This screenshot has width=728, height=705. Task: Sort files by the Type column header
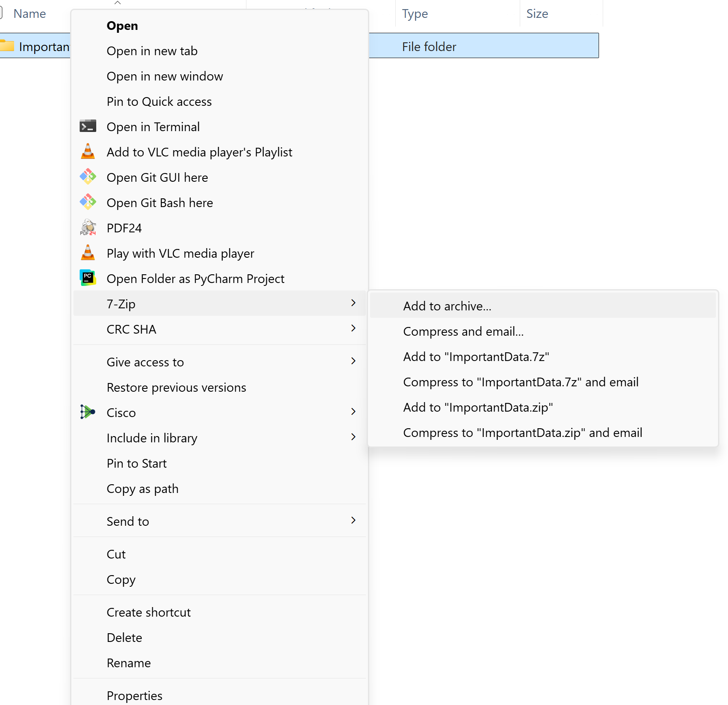click(x=415, y=14)
